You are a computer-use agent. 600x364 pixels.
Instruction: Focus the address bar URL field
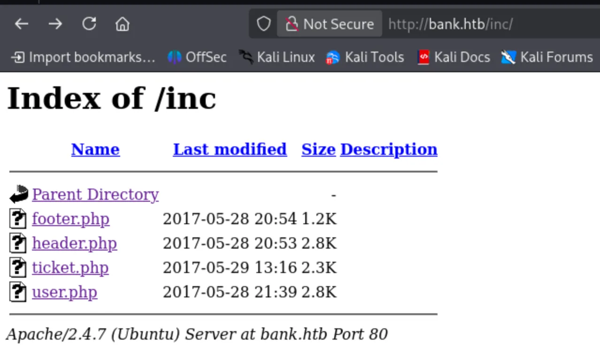[x=469, y=24]
